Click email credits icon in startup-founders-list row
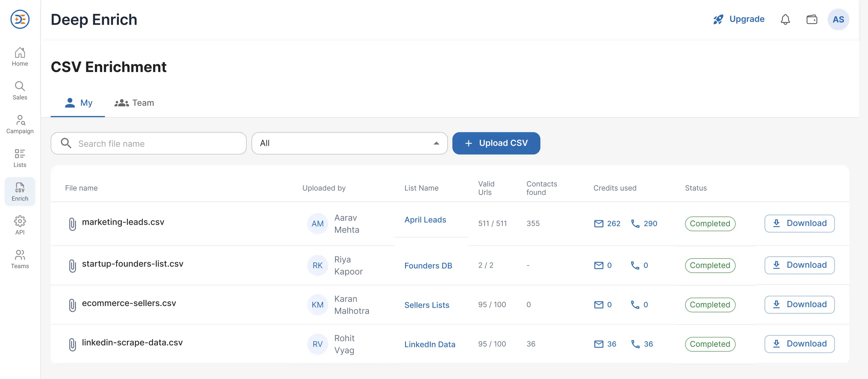Viewport: 868px width, 379px height. click(599, 265)
